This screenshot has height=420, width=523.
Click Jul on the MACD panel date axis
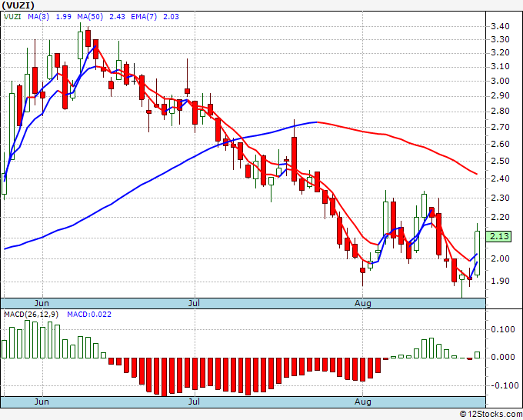[x=194, y=402]
